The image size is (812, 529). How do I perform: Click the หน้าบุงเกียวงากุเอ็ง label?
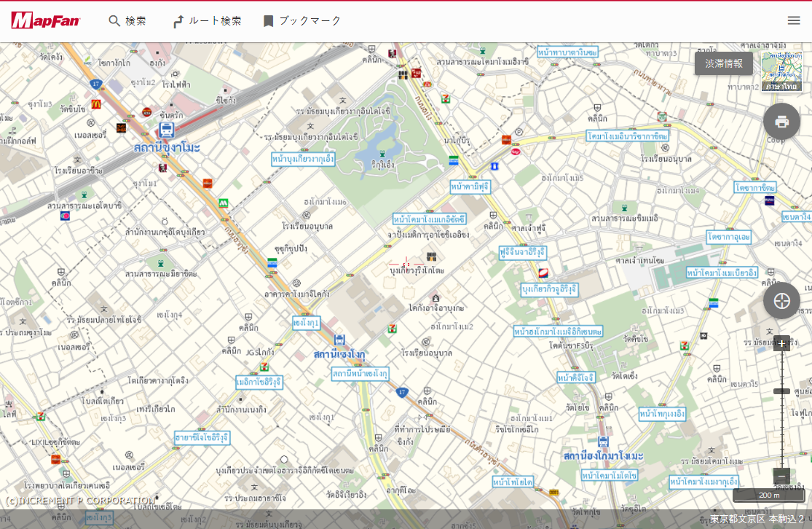click(303, 159)
